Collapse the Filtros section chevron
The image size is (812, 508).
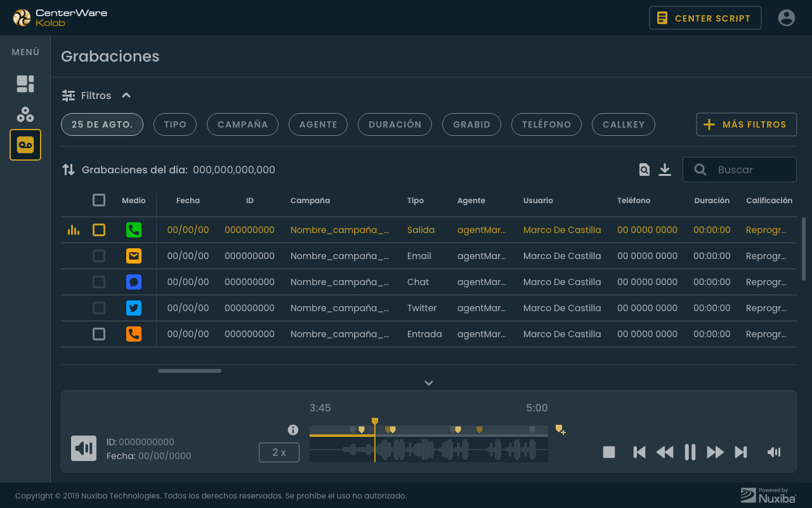tap(126, 95)
